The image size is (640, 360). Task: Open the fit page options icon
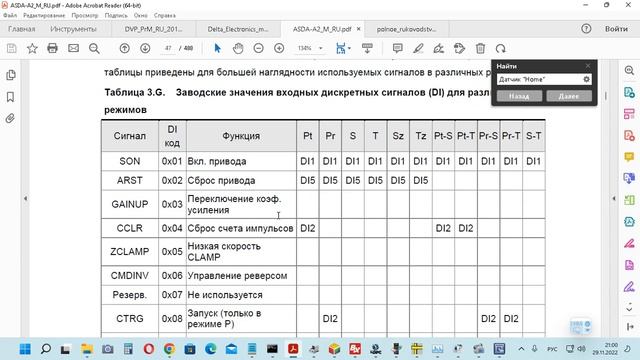click(343, 48)
